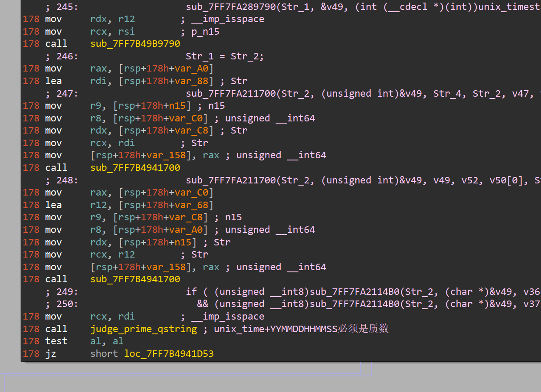Select the 'Str_1 = Str_2;' pseudocode comment
The image size is (541, 392).
(225, 56)
